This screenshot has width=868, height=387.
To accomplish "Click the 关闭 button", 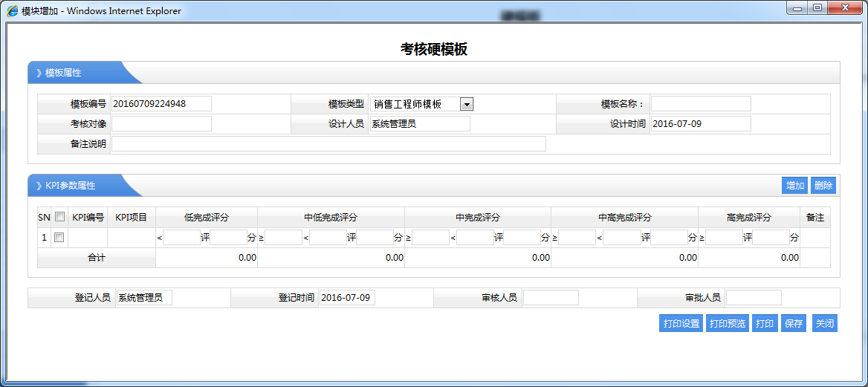I will (x=825, y=324).
